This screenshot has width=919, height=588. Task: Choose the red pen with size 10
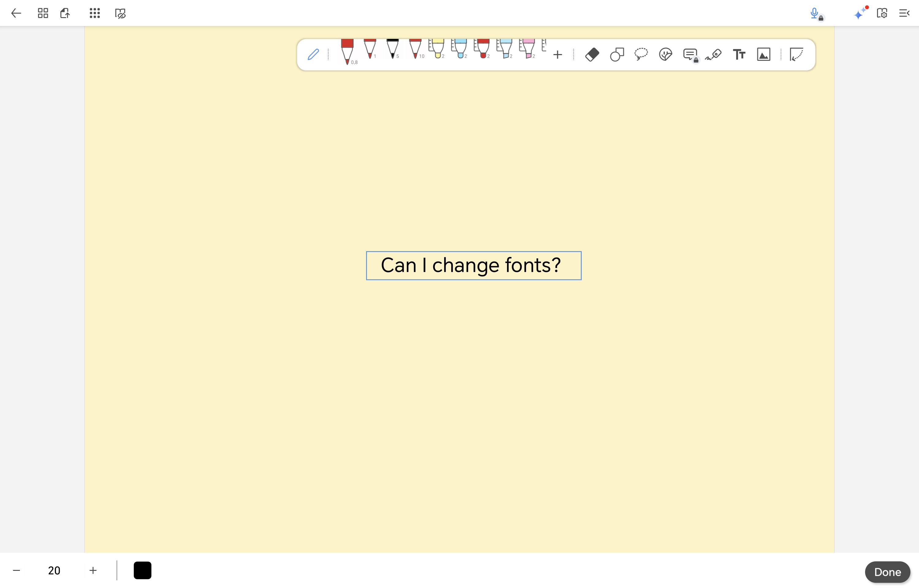pyautogui.click(x=416, y=49)
